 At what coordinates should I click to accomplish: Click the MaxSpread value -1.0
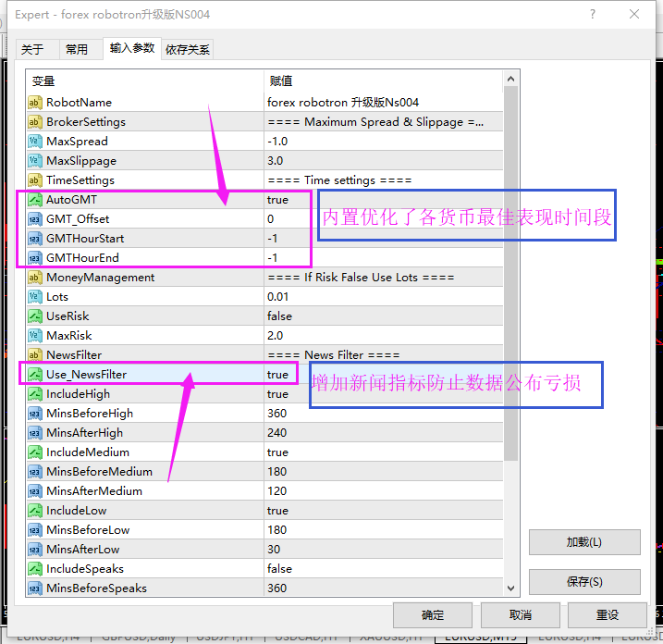pos(277,142)
